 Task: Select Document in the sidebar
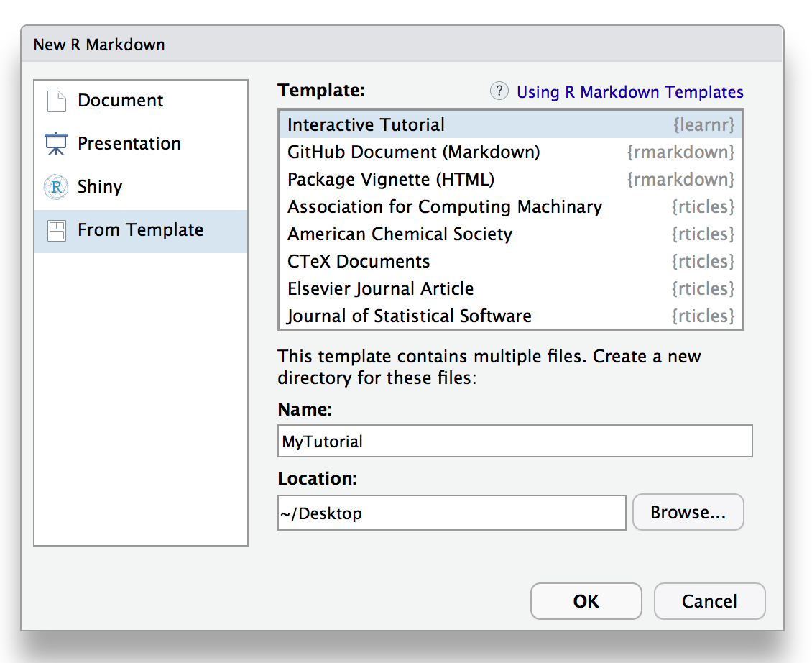coord(121,101)
